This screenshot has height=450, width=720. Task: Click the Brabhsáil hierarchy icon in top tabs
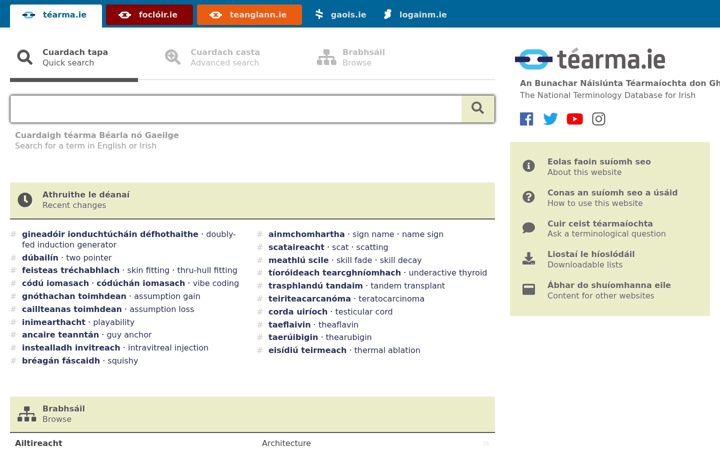[326, 57]
